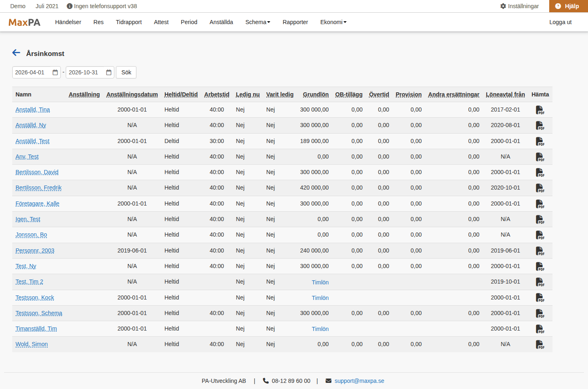The height and width of the screenshot is (389, 588).
Task: Download the PDF for Anställd, Ny
Action: point(540,125)
